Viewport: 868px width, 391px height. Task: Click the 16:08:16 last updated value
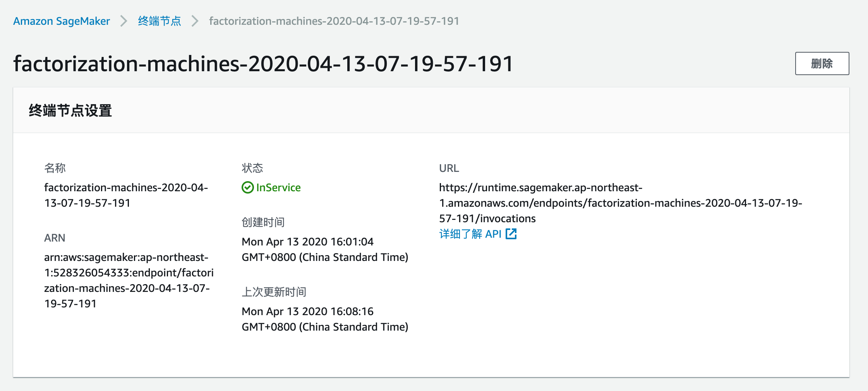tap(324, 319)
